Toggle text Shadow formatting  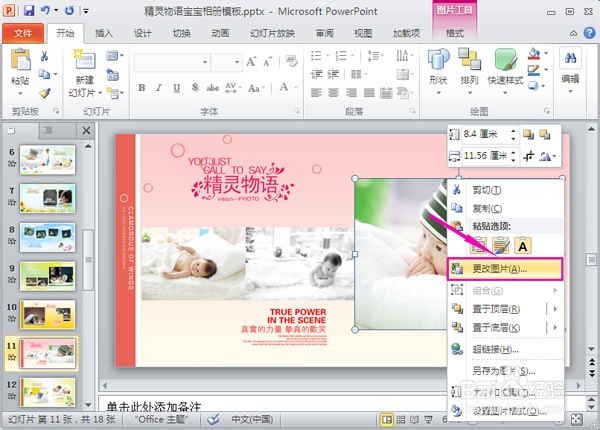coord(195,88)
